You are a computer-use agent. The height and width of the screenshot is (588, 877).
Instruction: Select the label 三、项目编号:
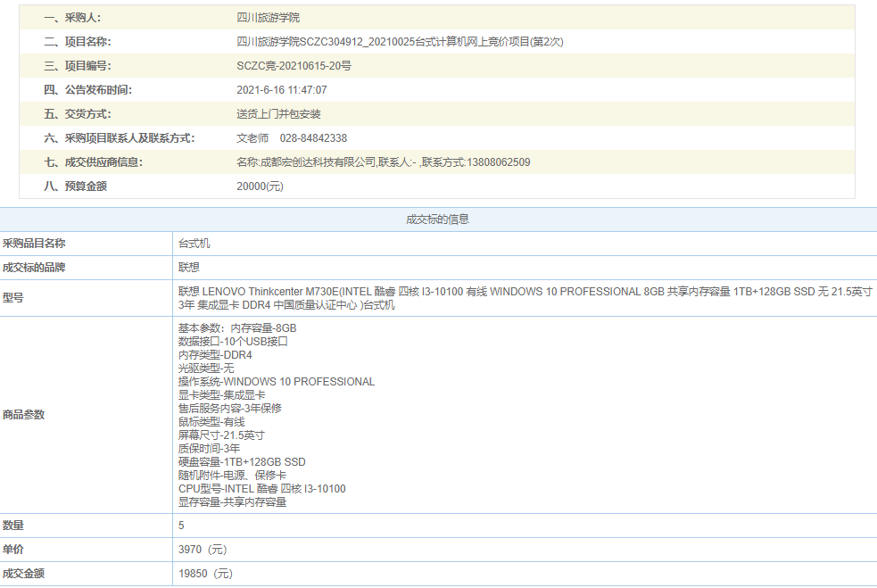point(78,66)
